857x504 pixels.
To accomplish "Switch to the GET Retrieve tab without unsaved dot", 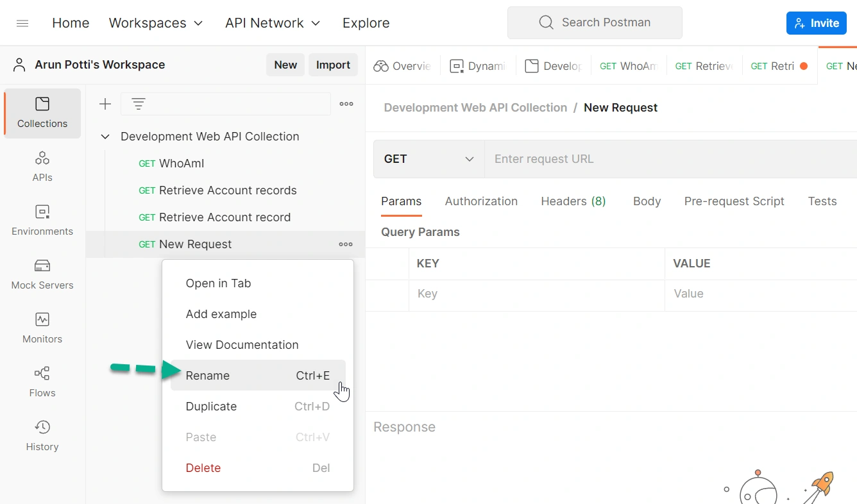I will [x=704, y=66].
